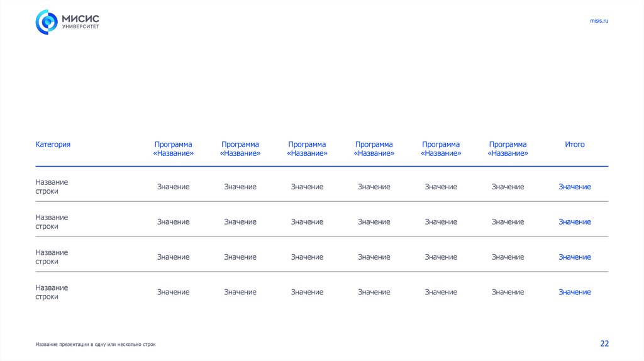The height and width of the screenshot is (361, 644).
Task: Select the first row's Название строки label
Action: click(x=52, y=187)
